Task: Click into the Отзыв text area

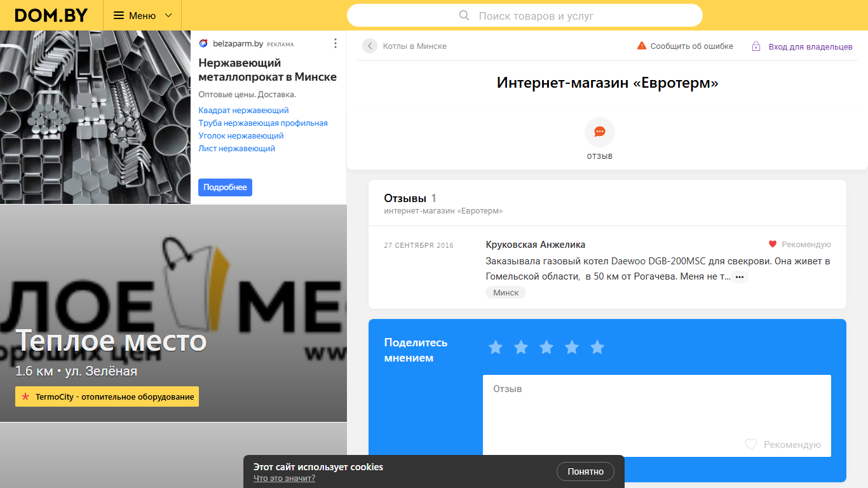Action: (x=657, y=416)
